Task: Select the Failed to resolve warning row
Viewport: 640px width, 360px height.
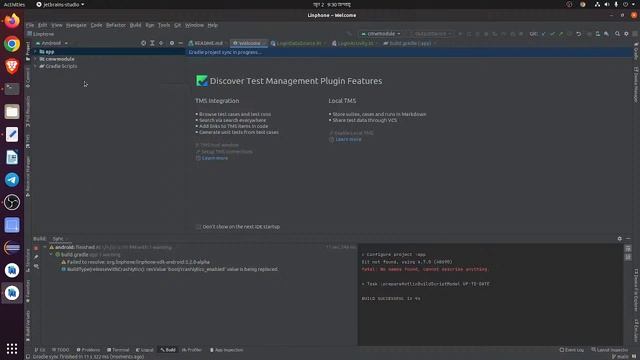Action: [x=136, y=262]
